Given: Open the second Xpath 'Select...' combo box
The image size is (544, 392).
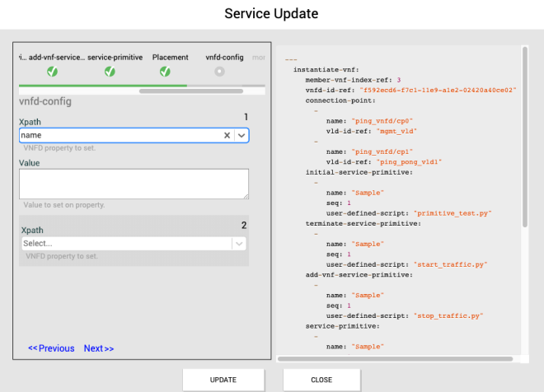Looking at the screenshot, I should (x=124, y=244).
